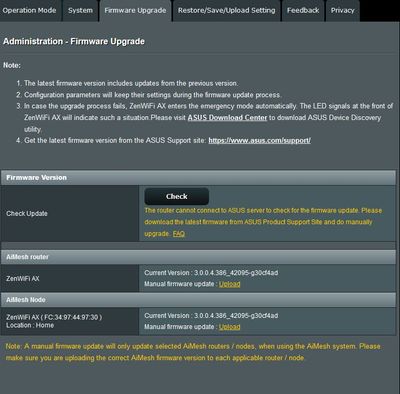This screenshot has height=394, width=400.
Task: Click the Firmware Version section header
Action: (x=199, y=178)
